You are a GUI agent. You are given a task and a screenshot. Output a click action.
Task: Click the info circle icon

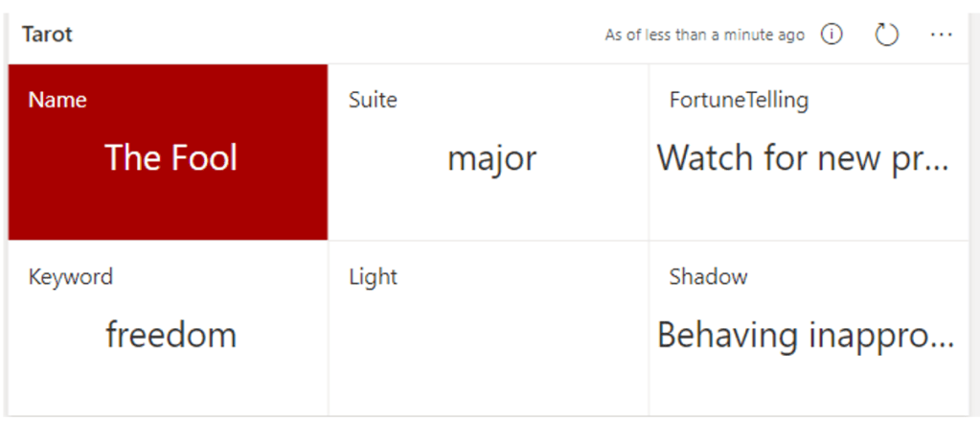832,35
